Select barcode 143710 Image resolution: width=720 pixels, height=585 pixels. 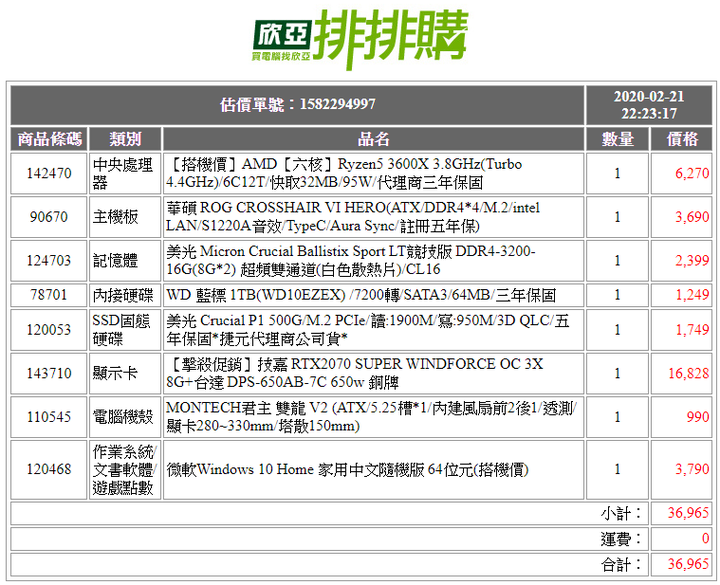point(49,373)
